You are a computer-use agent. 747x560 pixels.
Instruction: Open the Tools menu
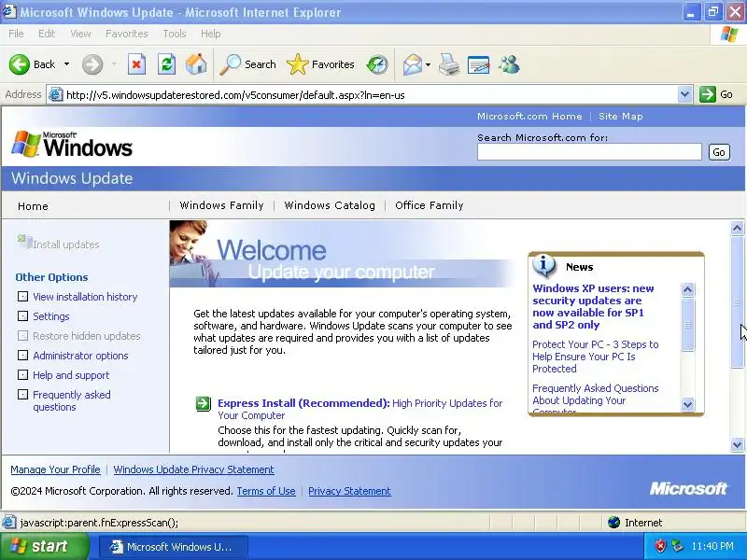point(175,34)
